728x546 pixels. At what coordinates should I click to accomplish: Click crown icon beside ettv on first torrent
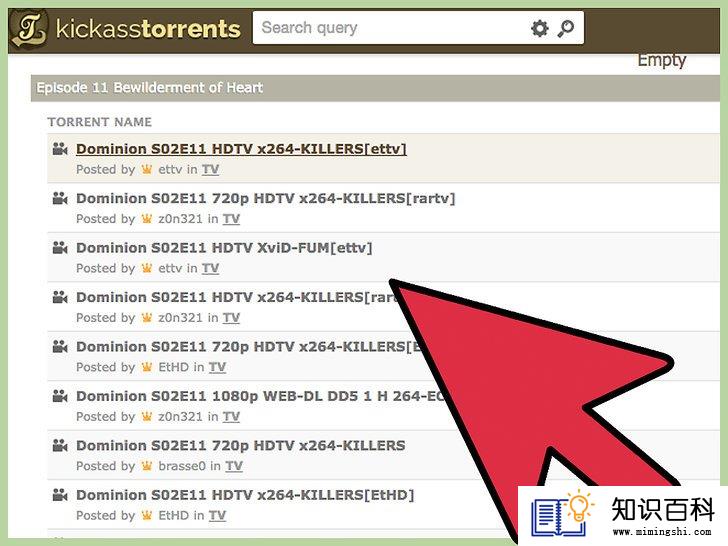click(x=147, y=169)
